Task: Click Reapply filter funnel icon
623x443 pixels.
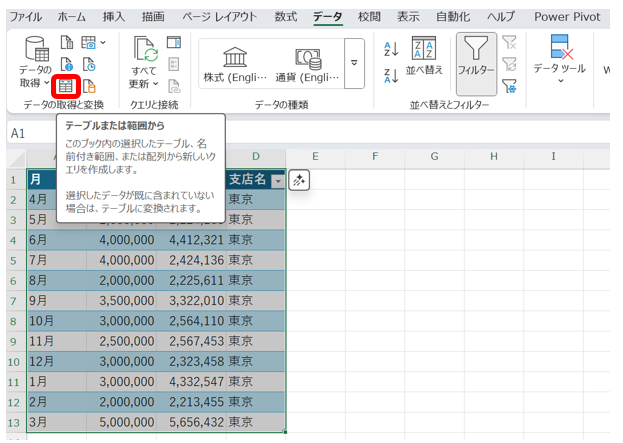Action: point(509,64)
